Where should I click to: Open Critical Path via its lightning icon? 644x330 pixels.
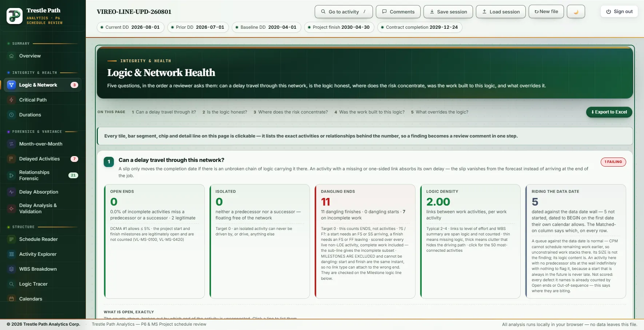[x=11, y=100]
